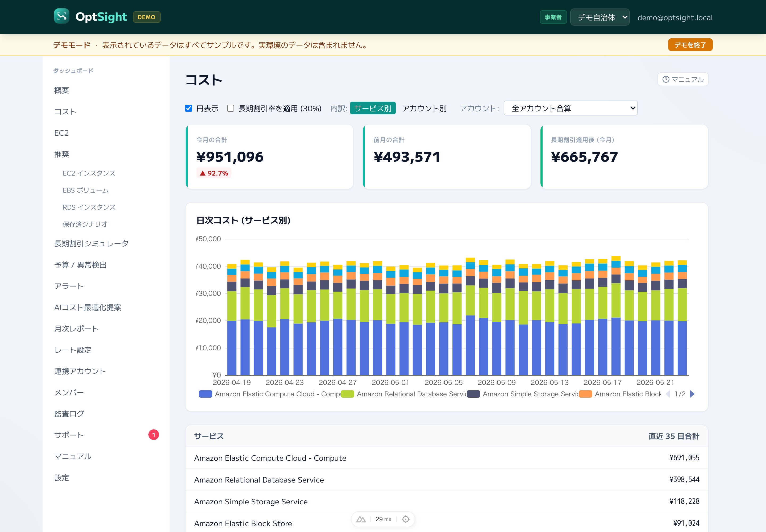Click the 日次コスト (サービス別) chart title

pos(243,220)
